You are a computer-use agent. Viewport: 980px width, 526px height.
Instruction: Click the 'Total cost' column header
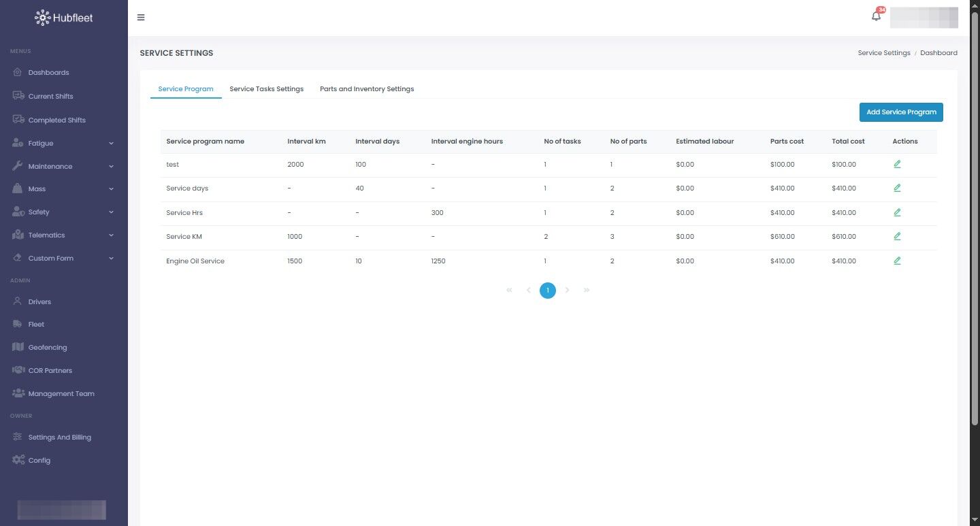(x=848, y=142)
